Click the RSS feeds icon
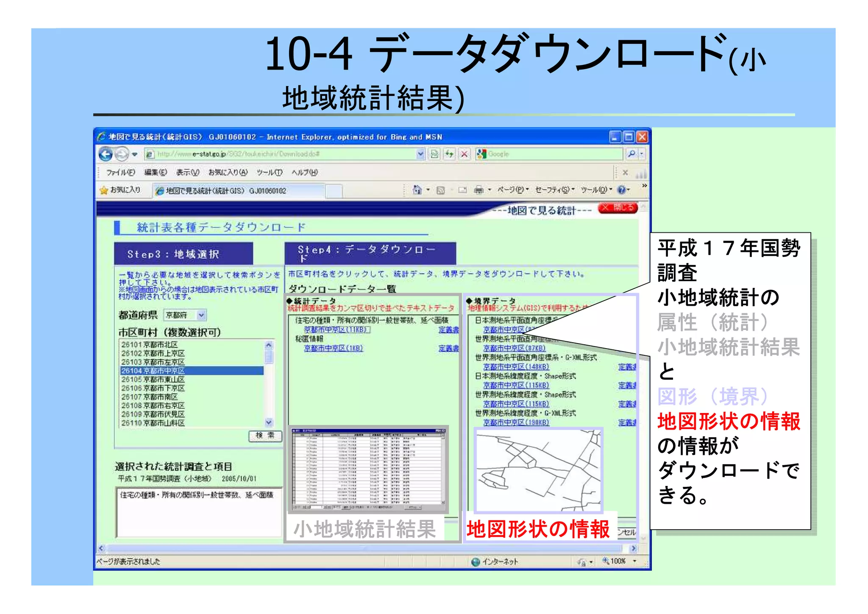Viewport: 868px width, 614px height. (x=441, y=190)
